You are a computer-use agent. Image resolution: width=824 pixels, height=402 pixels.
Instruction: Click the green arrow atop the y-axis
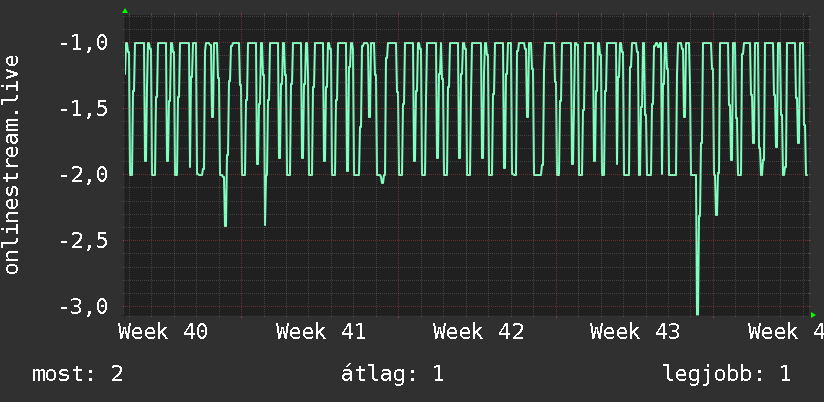click(125, 11)
